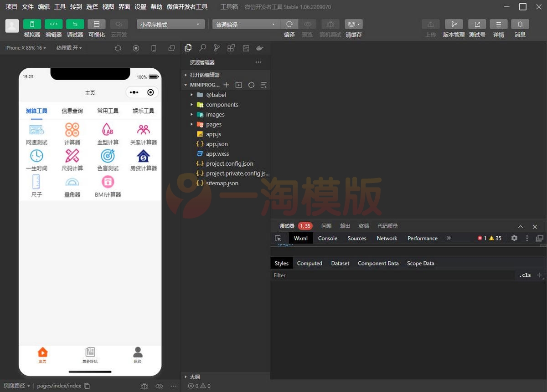
Task: Open the iPhone X device dropdown
Action: (x=26, y=48)
